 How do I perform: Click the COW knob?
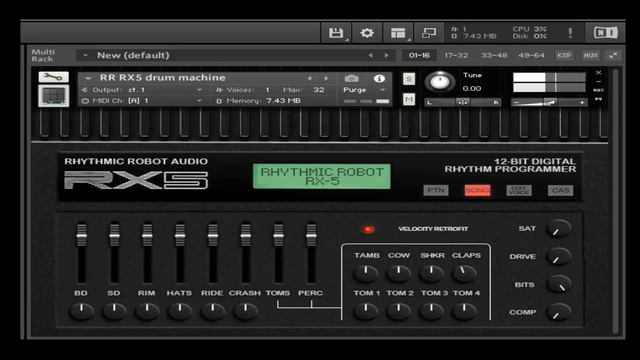399,273
